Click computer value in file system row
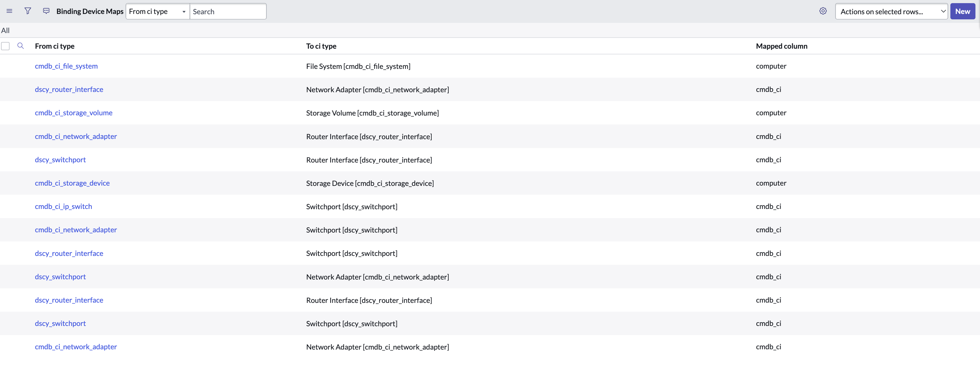The width and height of the screenshot is (980, 390). (771, 66)
